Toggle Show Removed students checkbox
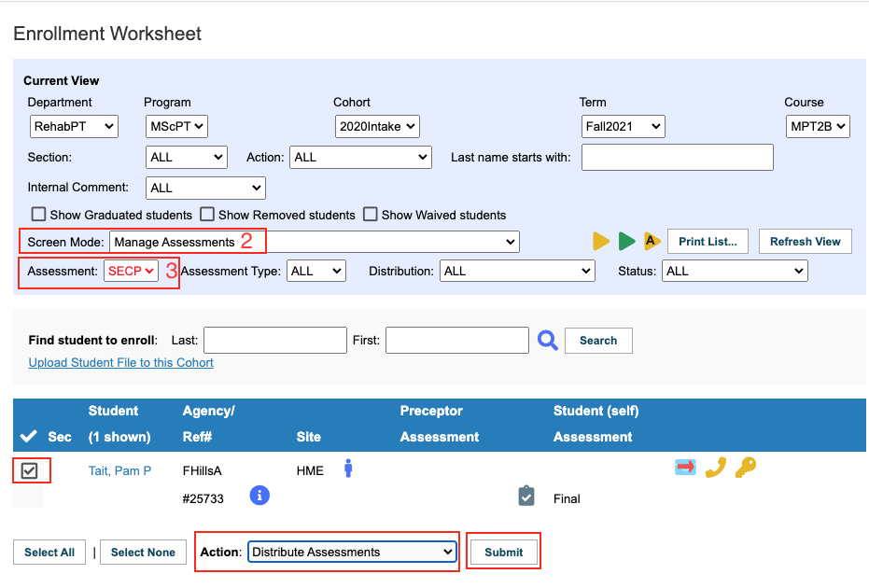The height and width of the screenshot is (588, 869). [x=207, y=214]
